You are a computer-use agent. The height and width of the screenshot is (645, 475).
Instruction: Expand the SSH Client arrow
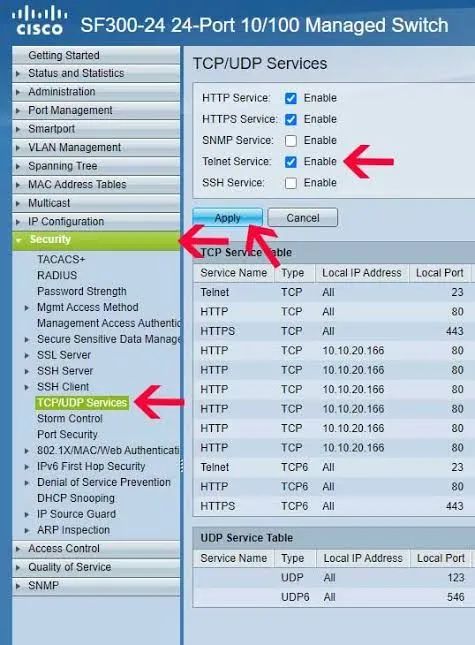point(27,387)
